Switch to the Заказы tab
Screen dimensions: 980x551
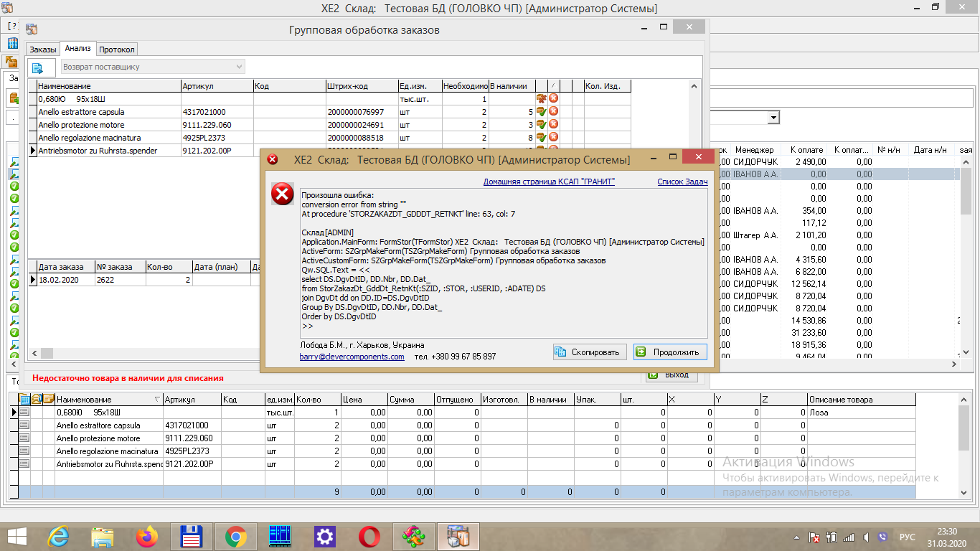(x=43, y=50)
